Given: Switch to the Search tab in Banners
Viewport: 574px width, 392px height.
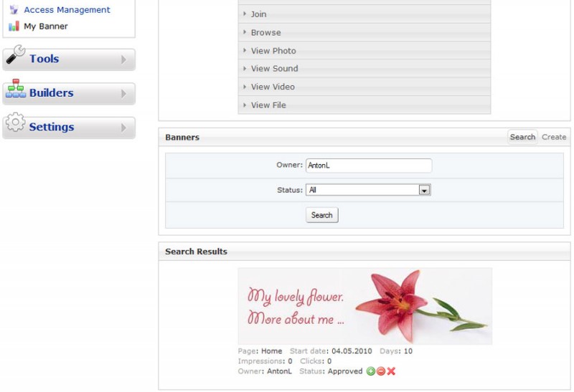Looking at the screenshot, I should coord(522,137).
